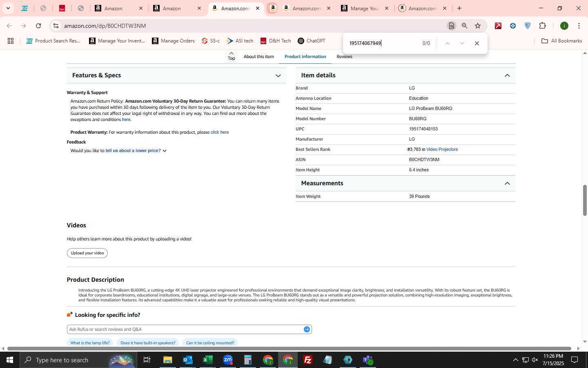Open the Manage Orders bookmark
The width and height of the screenshot is (588, 368).
(x=173, y=41)
